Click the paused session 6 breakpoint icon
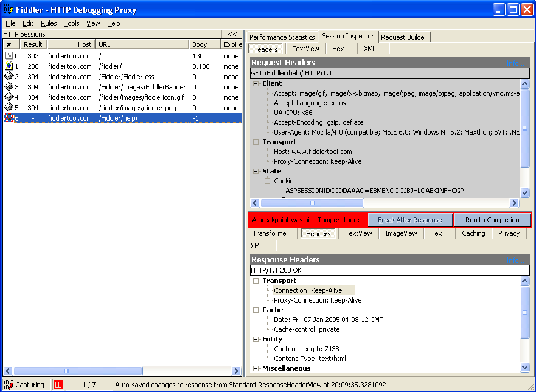 coord(9,118)
